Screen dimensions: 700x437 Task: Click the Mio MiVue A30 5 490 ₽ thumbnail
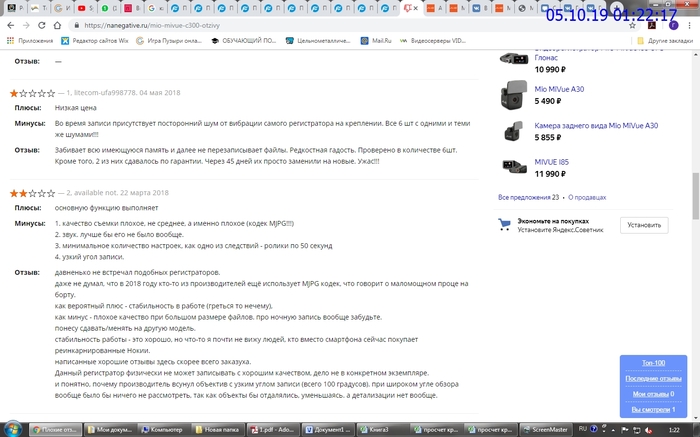pyautogui.click(x=514, y=95)
